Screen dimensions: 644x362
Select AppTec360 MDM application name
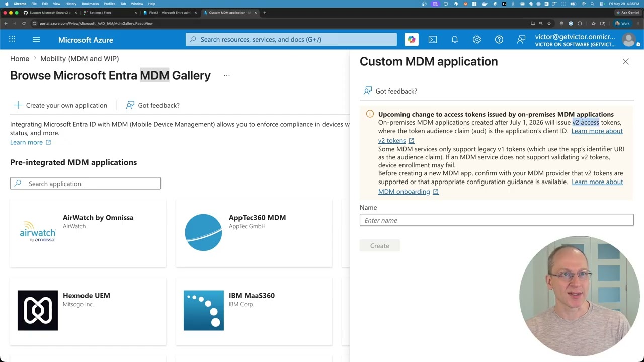(257, 217)
